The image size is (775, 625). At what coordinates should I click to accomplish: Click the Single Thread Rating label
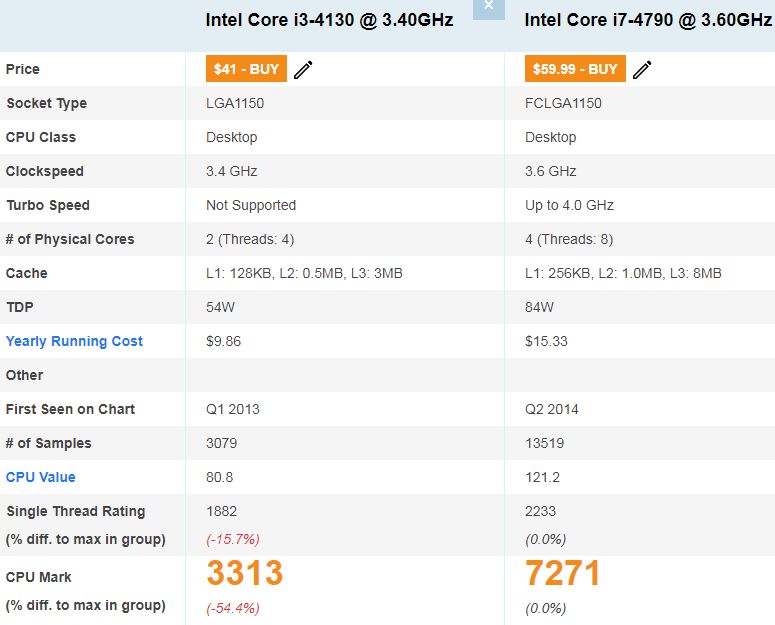tap(76, 511)
